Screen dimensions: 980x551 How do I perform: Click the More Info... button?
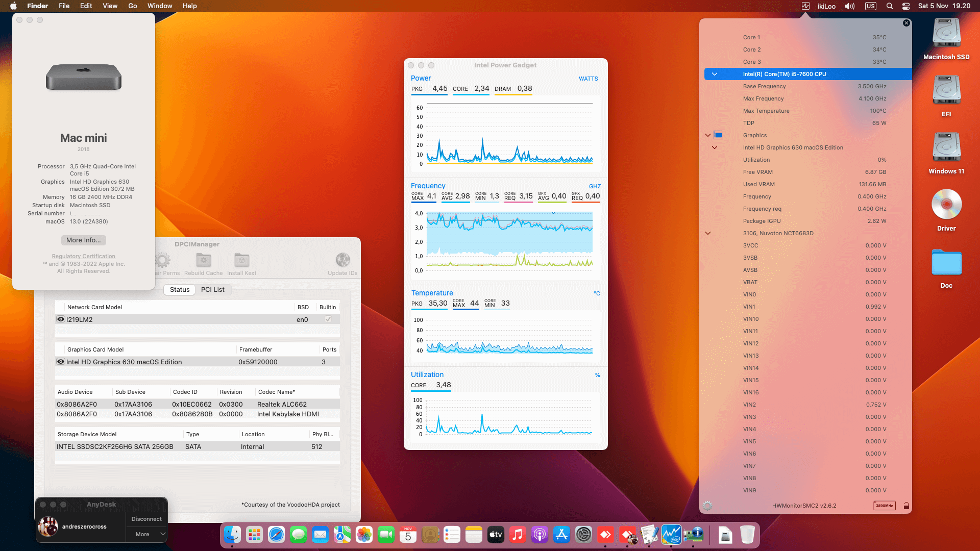pyautogui.click(x=84, y=240)
